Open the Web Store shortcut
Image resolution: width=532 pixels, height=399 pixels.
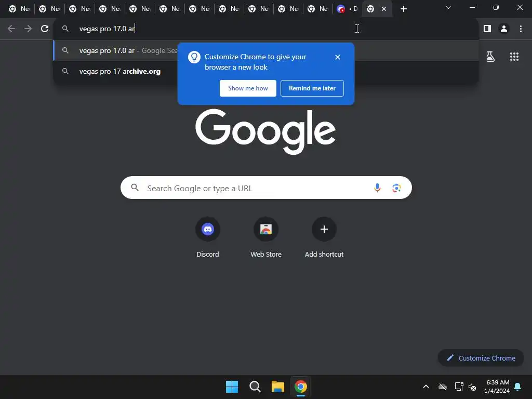(266, 237)
